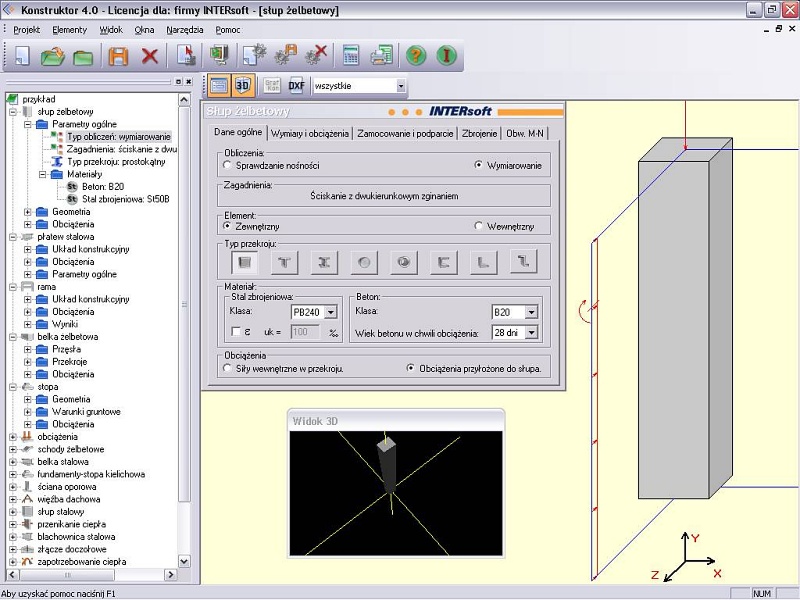Select C-shaped cross-section type icon
This screenshot has height=600, width=800.
coord(443,262)
